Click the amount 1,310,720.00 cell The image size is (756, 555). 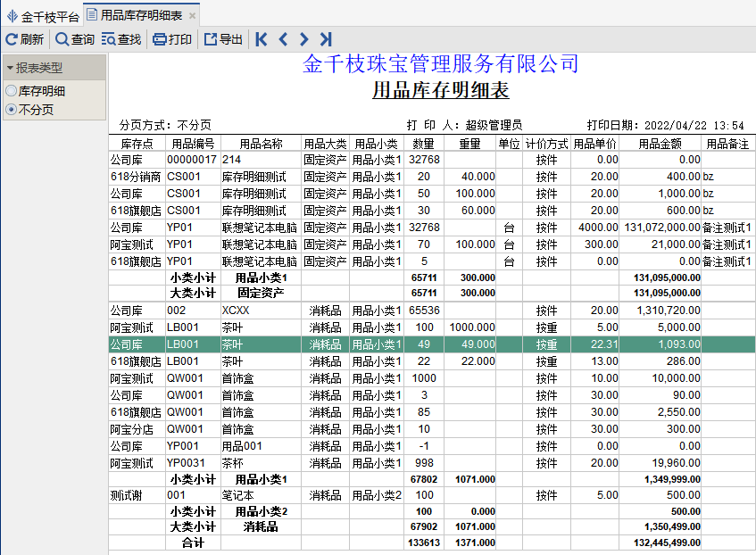660,311
